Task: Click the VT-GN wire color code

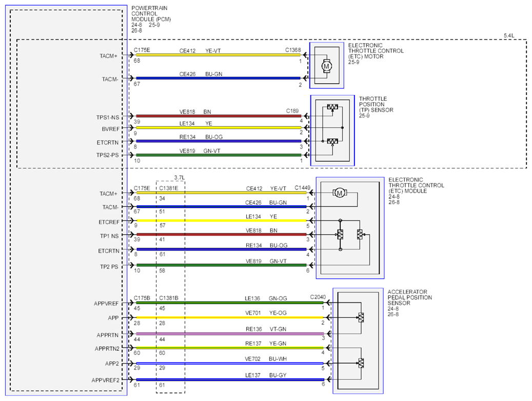Action: click(278, 329)
